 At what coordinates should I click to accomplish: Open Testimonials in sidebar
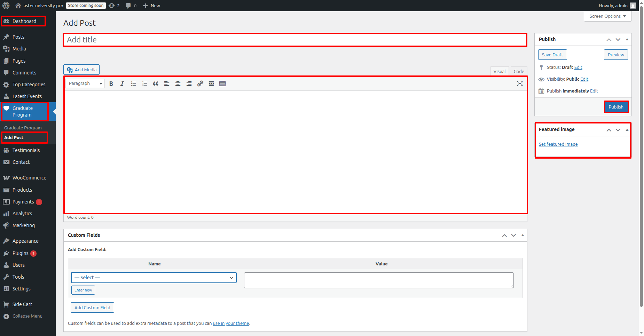click(26, 150)
